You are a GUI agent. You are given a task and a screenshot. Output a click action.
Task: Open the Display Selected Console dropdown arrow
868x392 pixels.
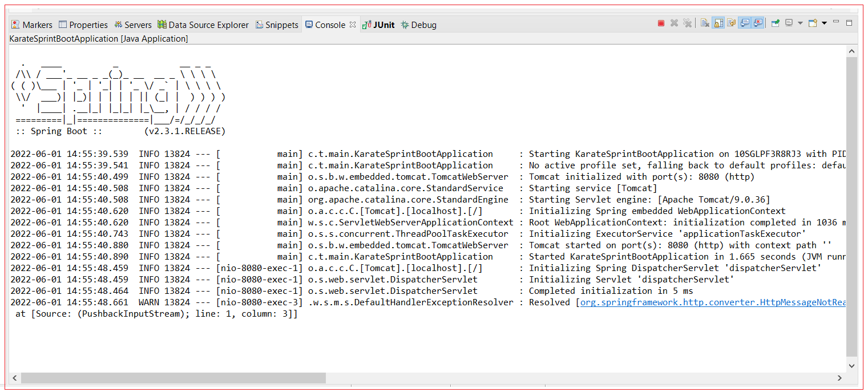800,23
